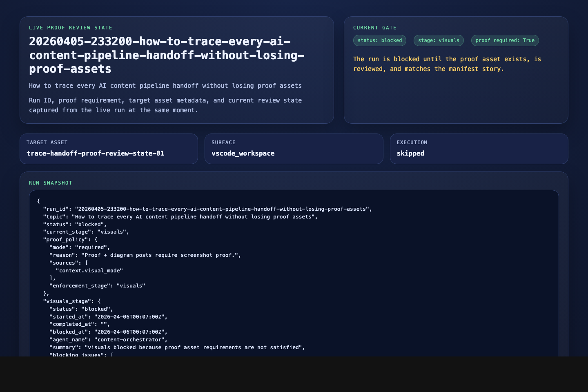Click the 'stage: visuals' badge
This screenshot has width=588, height=392.
coord(439,40)
